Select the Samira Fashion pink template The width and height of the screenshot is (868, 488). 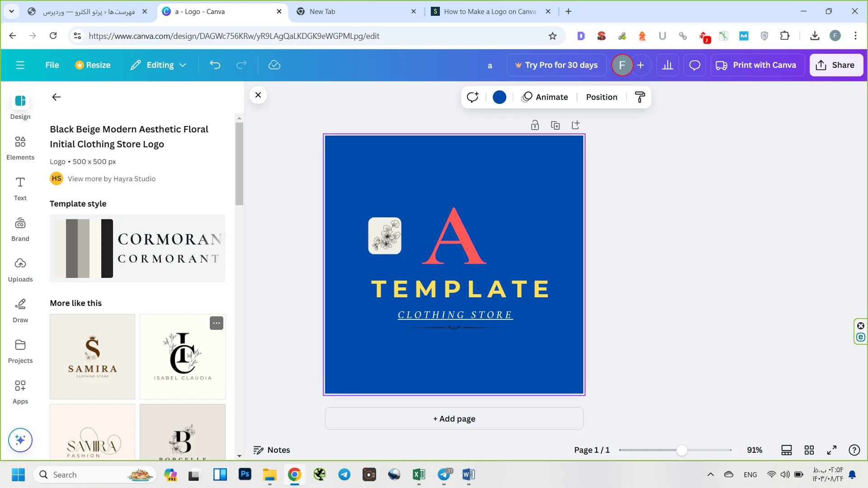(92, 432)
